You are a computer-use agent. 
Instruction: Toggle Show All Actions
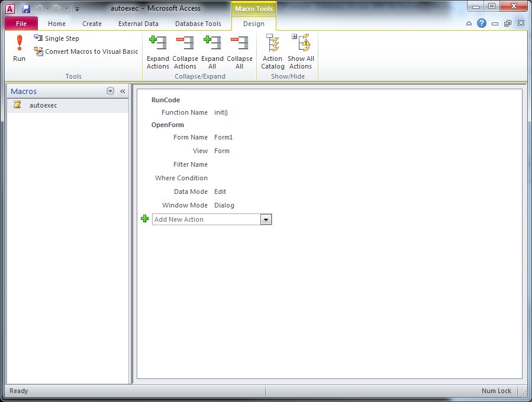[x=301, y=51]
